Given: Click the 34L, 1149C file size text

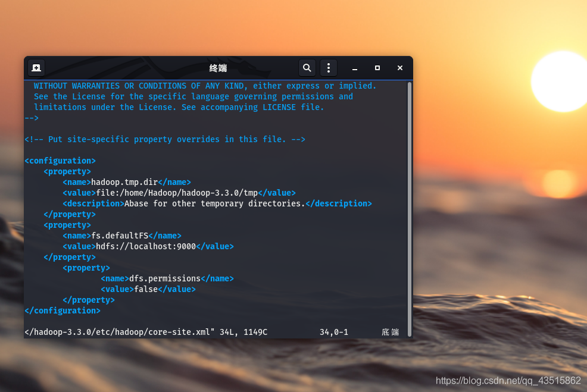Looking at the screenshot, I should coord(243,332).
